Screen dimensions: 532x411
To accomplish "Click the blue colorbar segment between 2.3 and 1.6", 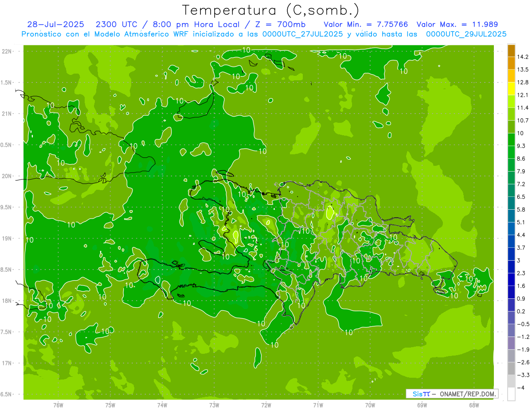I will (x=511, y=279).
